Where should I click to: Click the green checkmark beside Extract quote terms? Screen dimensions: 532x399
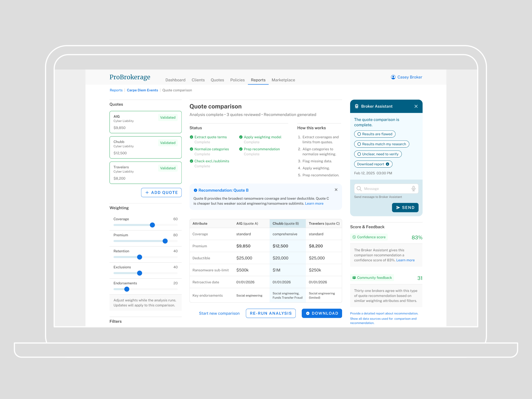pos(192,137)
